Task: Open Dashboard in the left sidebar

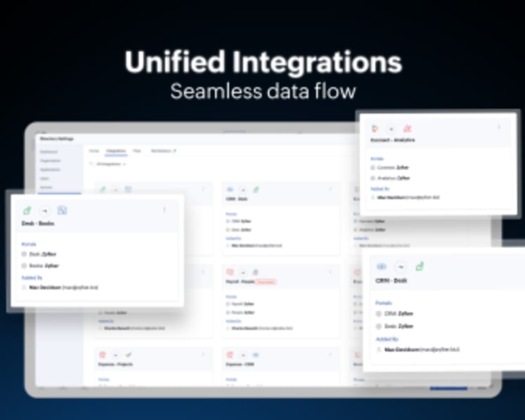Action: coord(49,152)
